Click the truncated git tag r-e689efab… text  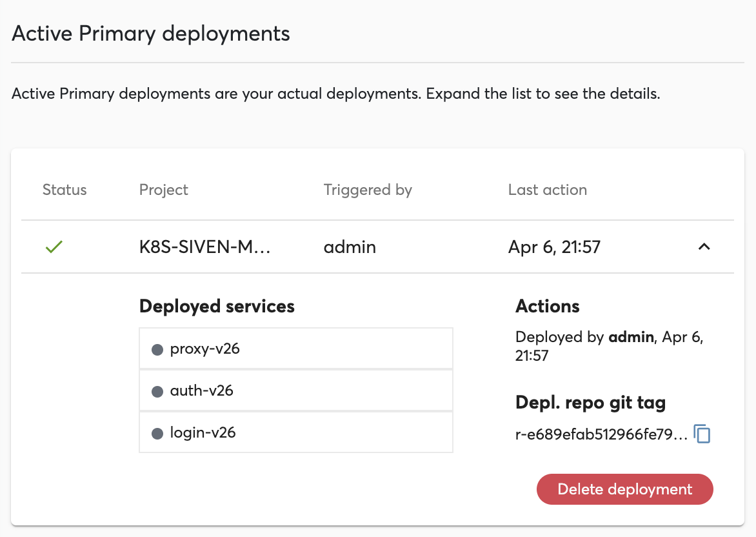(601, 435)
